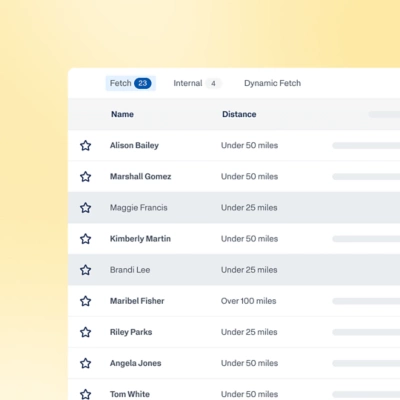Image resolution: width=400 pixels, height=400 pixels.
Task: Mark Maribel Fisher as favorite
Action: 86,301
